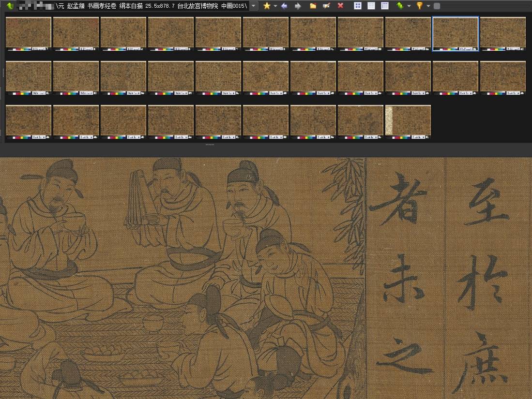Switch to details view mode

pyautogui.click(x=385, y=6)
